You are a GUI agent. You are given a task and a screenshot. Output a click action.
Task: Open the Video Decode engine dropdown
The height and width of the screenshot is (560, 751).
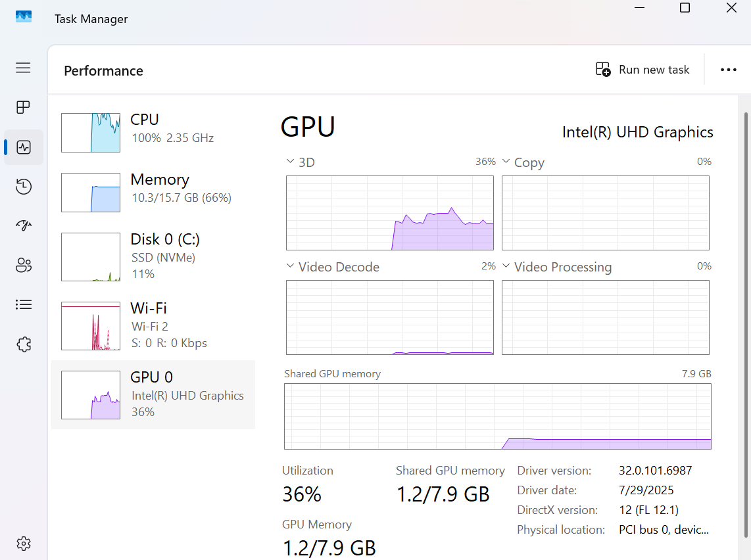point(290,266)
